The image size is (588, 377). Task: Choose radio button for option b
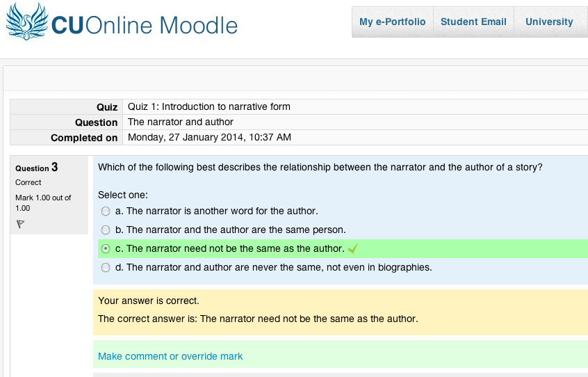click(106, 230)
